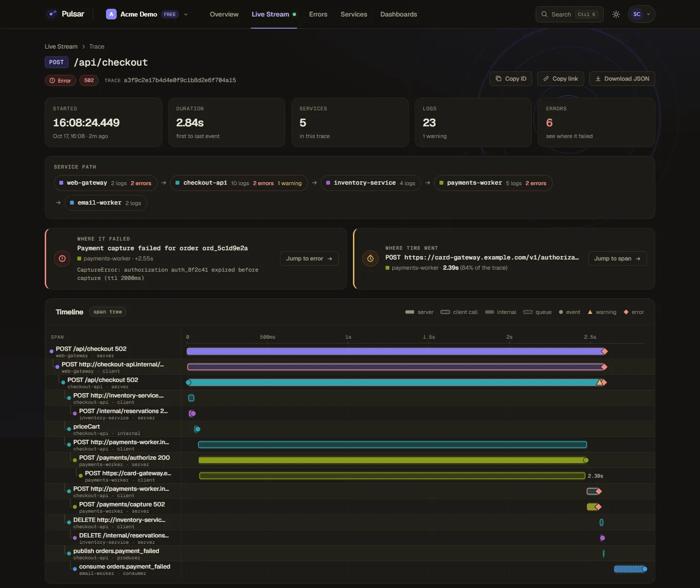Open the Dashboards tab
This screenshot has height=588, width=700.
pos(399,15)
